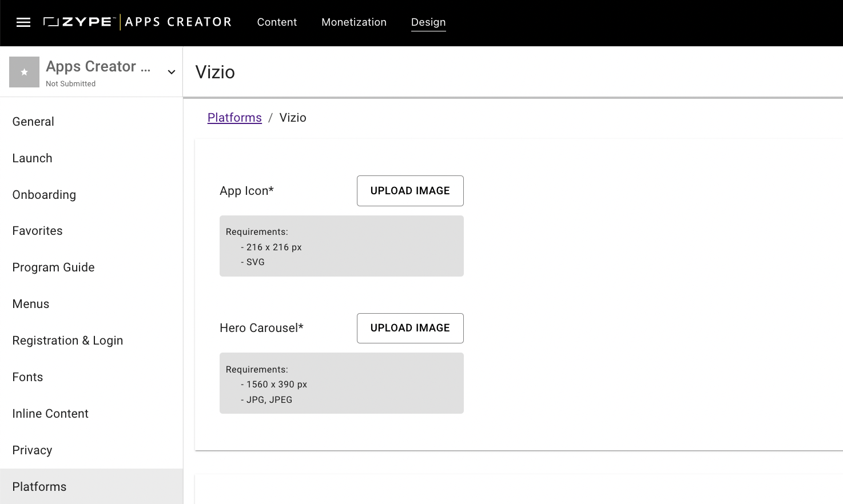Click the 'JPG, JPEG' format requirement
The image size is (843, 504).
click(269, 400)
